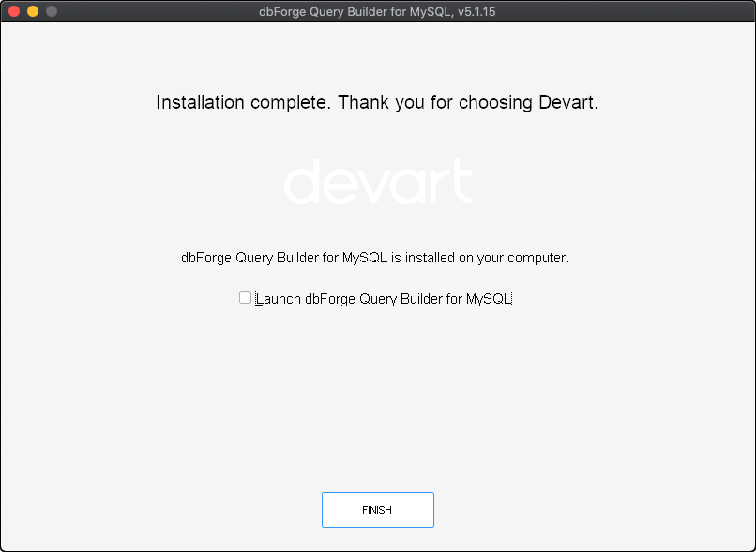Click the window title 'dbForge Query Builder for MySQL, v5.1.15'
Image resolution: width=756 pixels, height=552 pixels.
click(x=377, y=11)
